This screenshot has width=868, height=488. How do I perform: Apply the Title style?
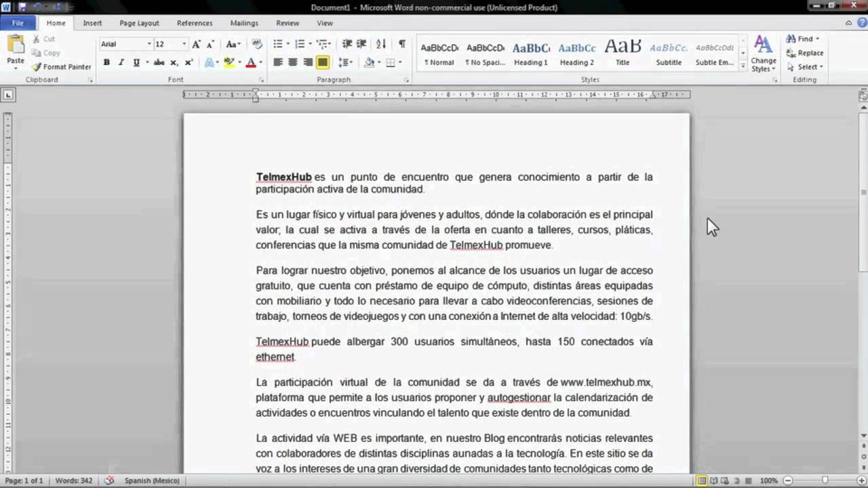[x=623, y=54]
